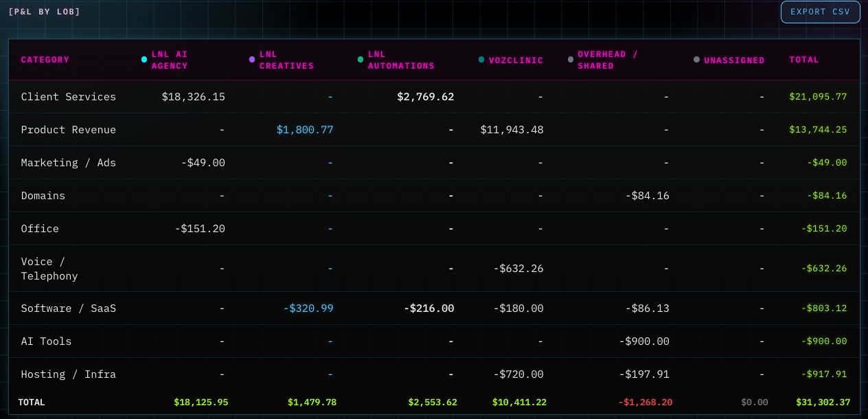Viewport: 868px width, 419px height.
Task: Click the $1,479.78 footer total
Action: click(312, 403)
